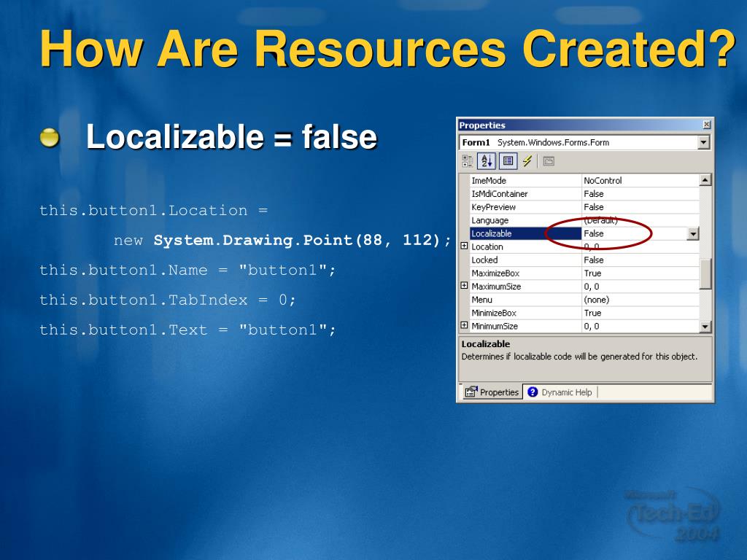
Task: Click the NoControl value of ImeMode
Action: [x=603, y=181]
